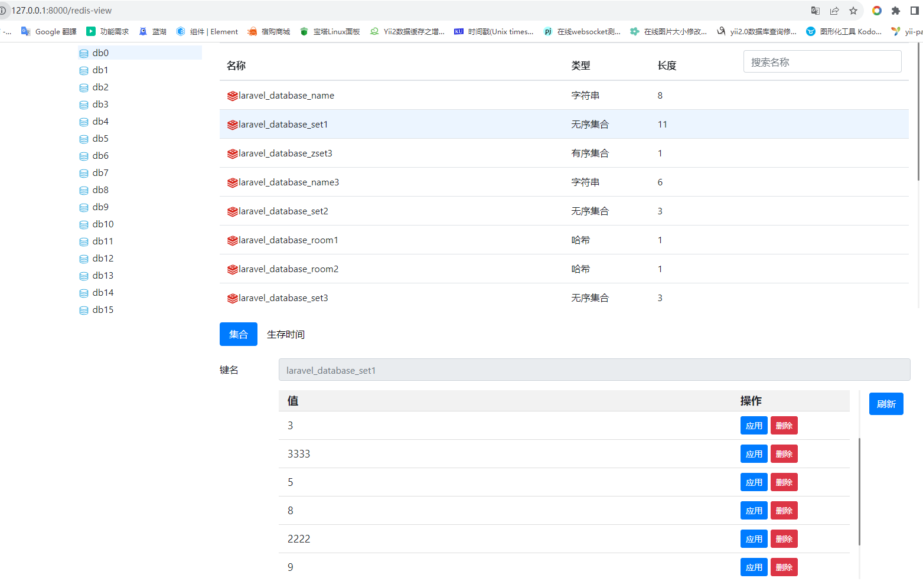Image resolution: width=923 pixels, height=588 pixels.
Task: Click Redis icon for laravel_database_set3
Action: [233, 298]
